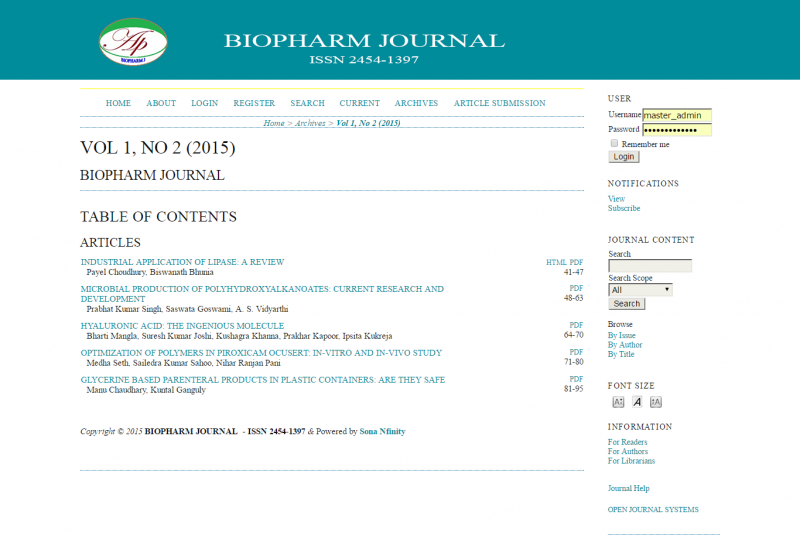Open the ARCHIVES menu item
This screenshot has height=535, width=800.
tap(416, 103)
